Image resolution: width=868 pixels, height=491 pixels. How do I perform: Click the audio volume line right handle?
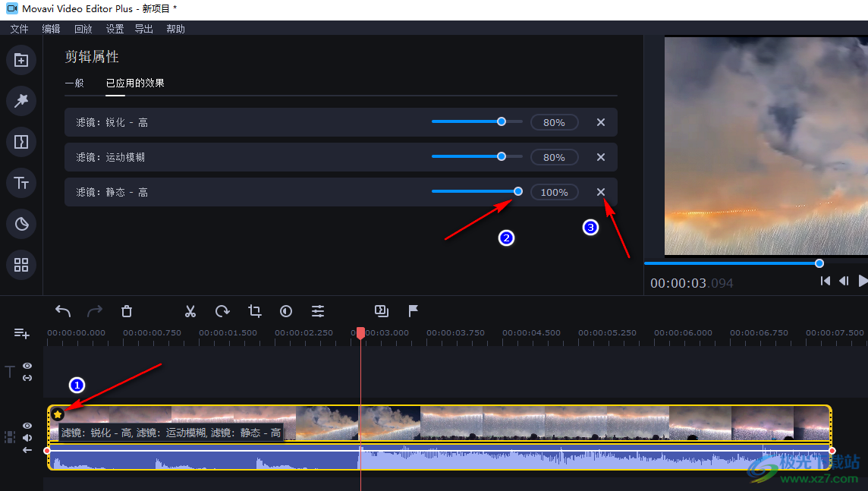(832, 451)
